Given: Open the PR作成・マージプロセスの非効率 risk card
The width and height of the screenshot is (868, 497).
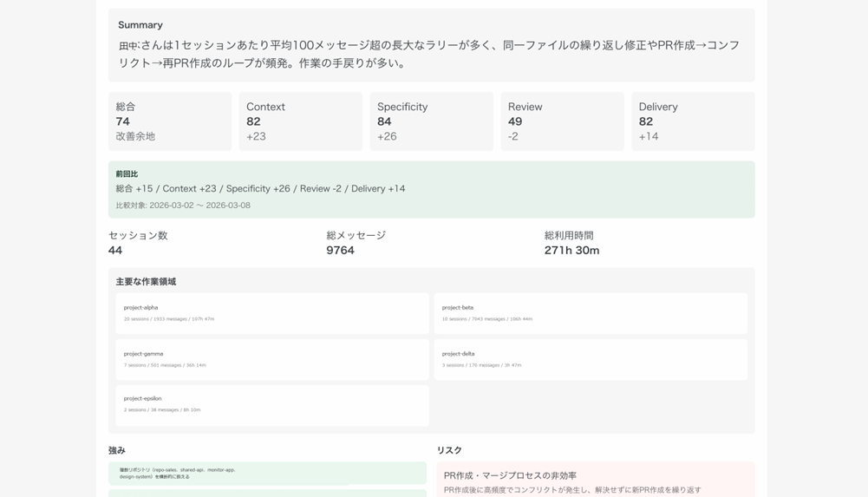Looking at the screenshot, I should tap(595, 481).
